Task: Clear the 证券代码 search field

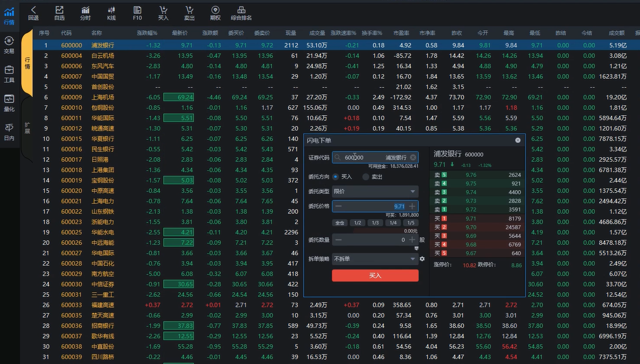Action: pos(413,157)
